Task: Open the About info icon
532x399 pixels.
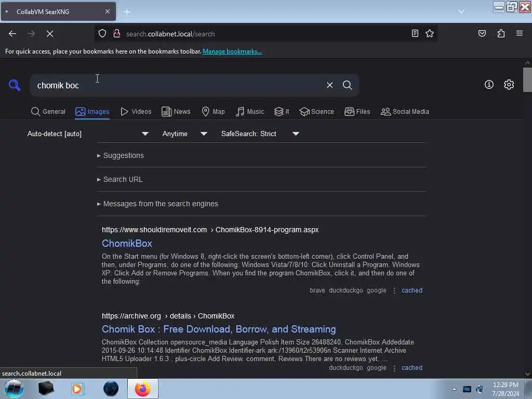Action: (489, 85)
